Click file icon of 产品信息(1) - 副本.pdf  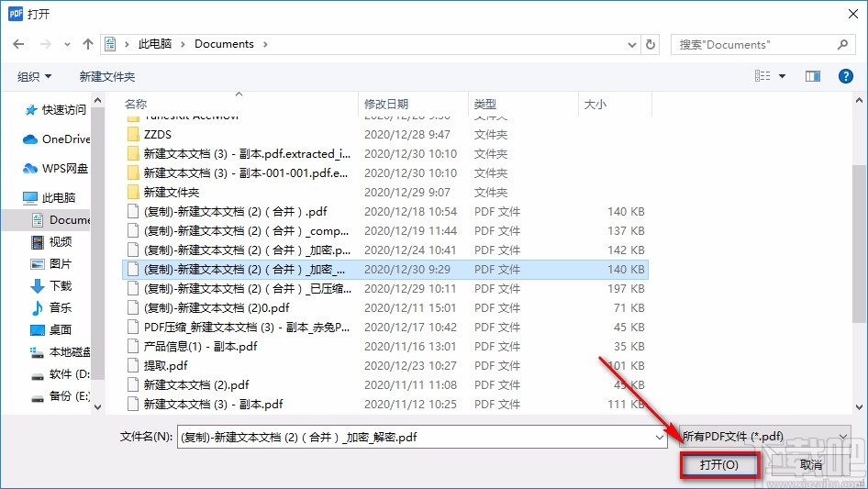(133, 346)
